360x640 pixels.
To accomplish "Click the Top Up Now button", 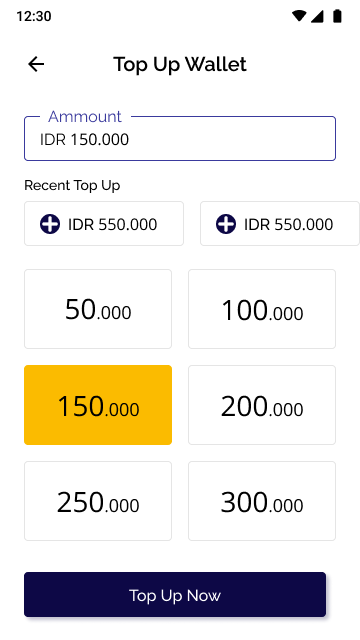I will coord(175,594).
